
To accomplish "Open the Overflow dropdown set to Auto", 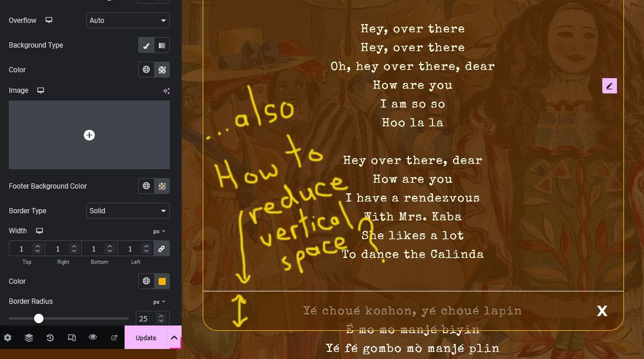I will pos(128,20).
